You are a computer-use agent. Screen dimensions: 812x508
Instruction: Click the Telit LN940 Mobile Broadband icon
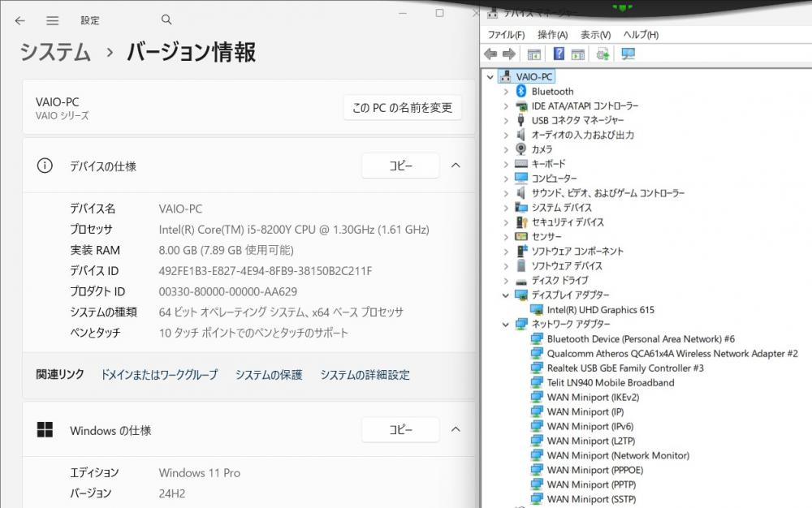pyautogui.click(x=537, y=382)
